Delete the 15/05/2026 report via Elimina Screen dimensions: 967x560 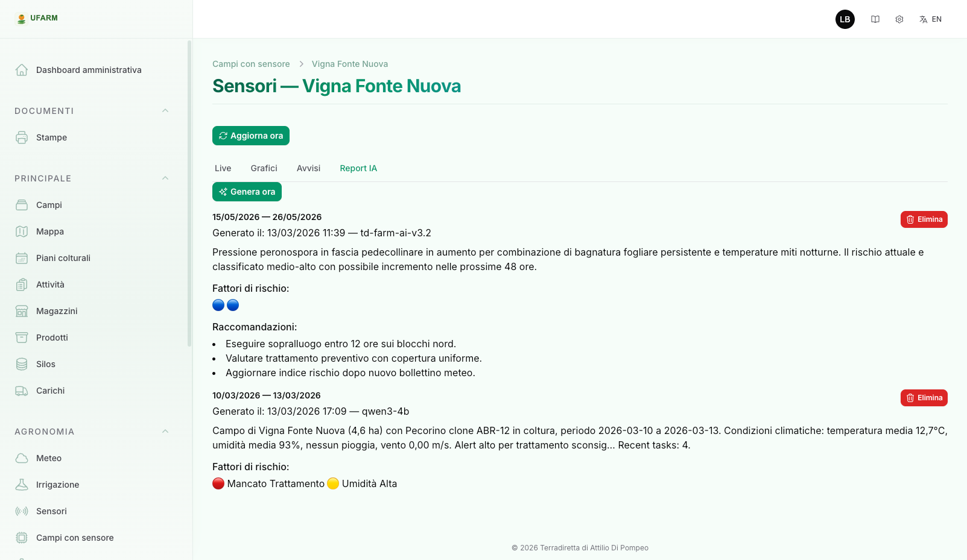coord(924,219)
